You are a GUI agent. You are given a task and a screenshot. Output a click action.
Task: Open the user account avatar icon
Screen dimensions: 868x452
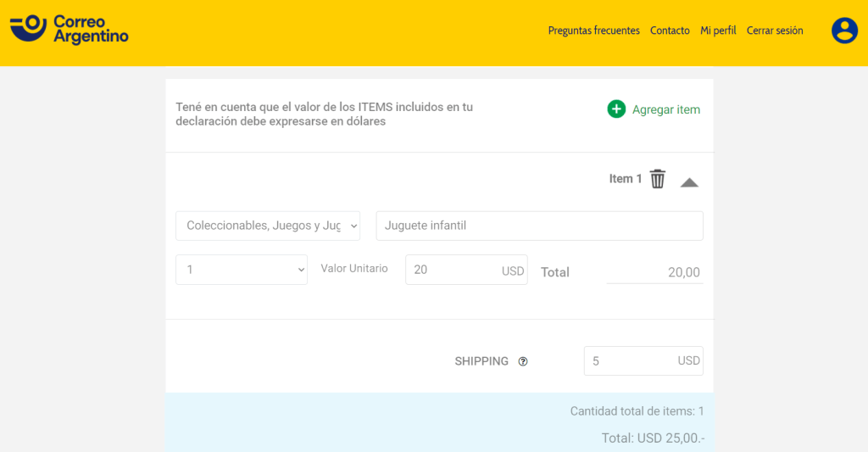click(844, 31)
